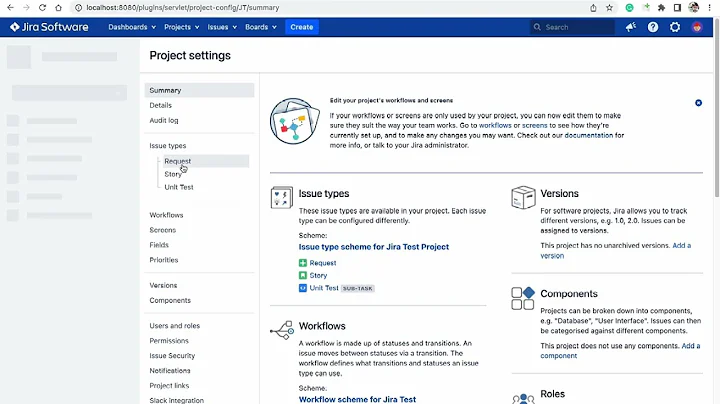
Task: Click the green Request issue type icon
Action: 303,263
